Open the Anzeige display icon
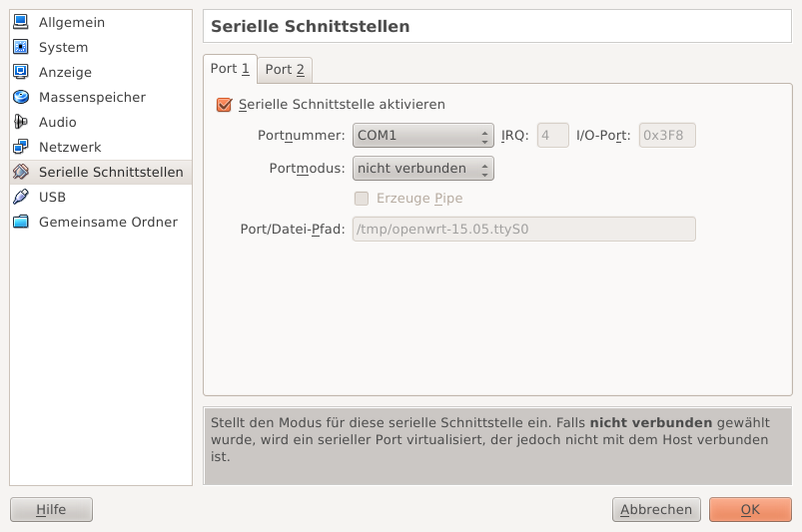This screenshot has width=802, height=532. pos(20,72)
